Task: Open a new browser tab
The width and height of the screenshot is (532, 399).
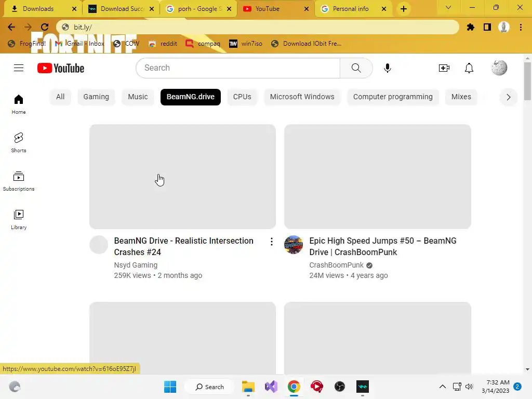Action: (x=403, y=9)
